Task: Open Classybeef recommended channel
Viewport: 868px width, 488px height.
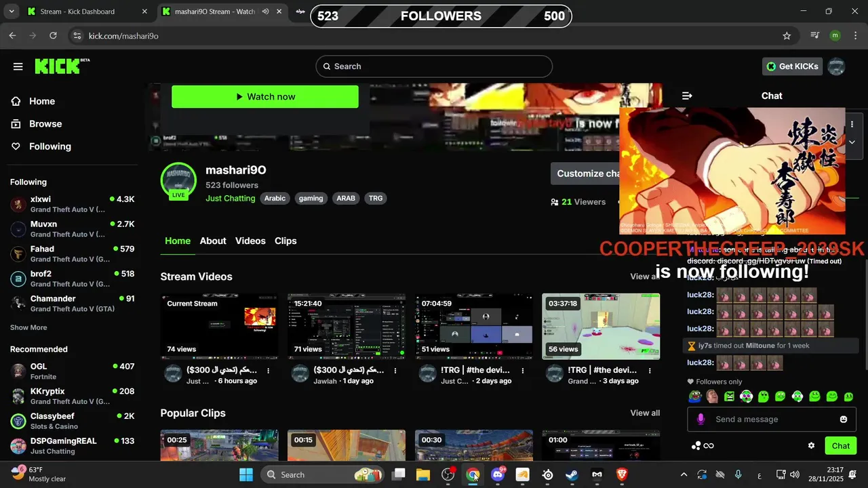Action: pyautogui.click(x=73, y=421)
